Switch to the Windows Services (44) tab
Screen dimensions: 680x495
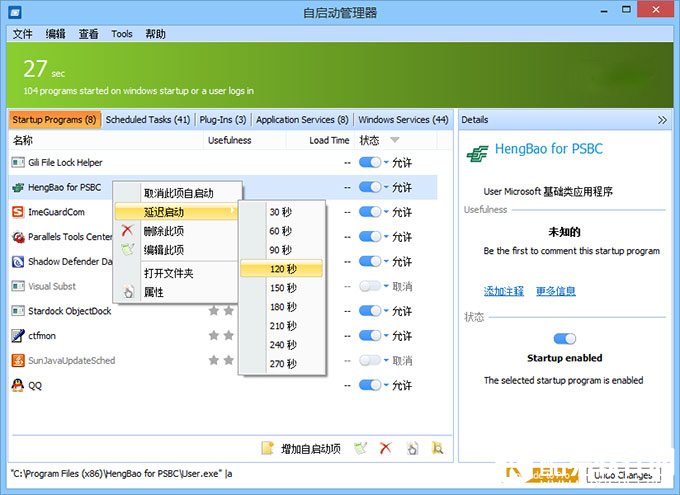tap(403, 120)
